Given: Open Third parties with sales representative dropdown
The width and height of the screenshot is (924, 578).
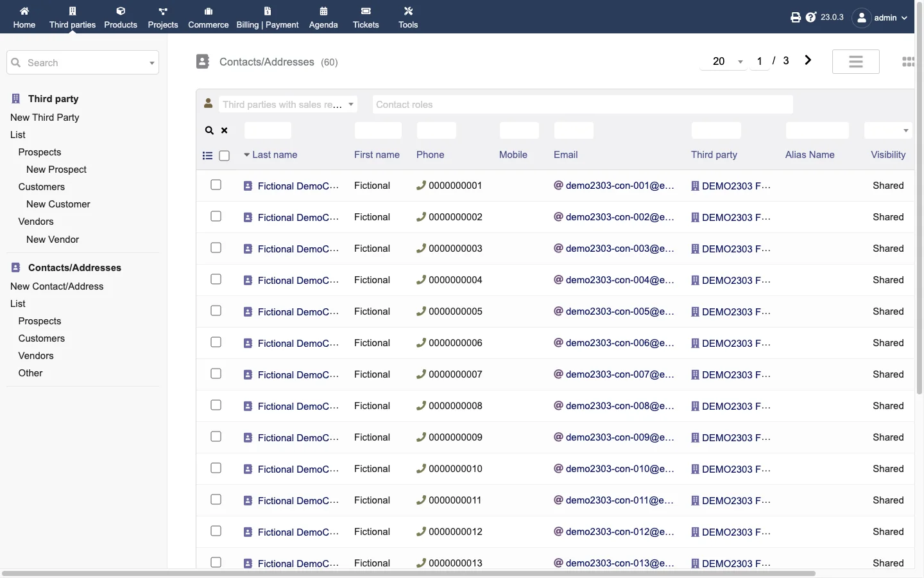Looking at the screenshot, I should (288, 105).
